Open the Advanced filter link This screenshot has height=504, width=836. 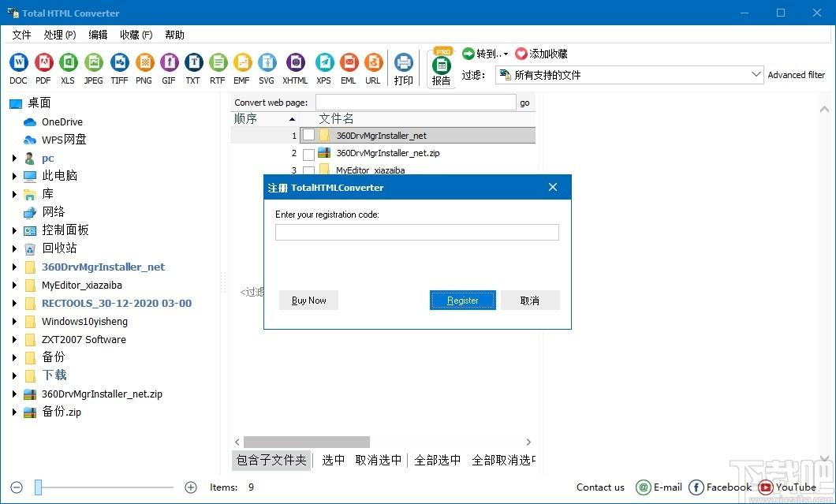pyautogui.click(x=796, y=75)
